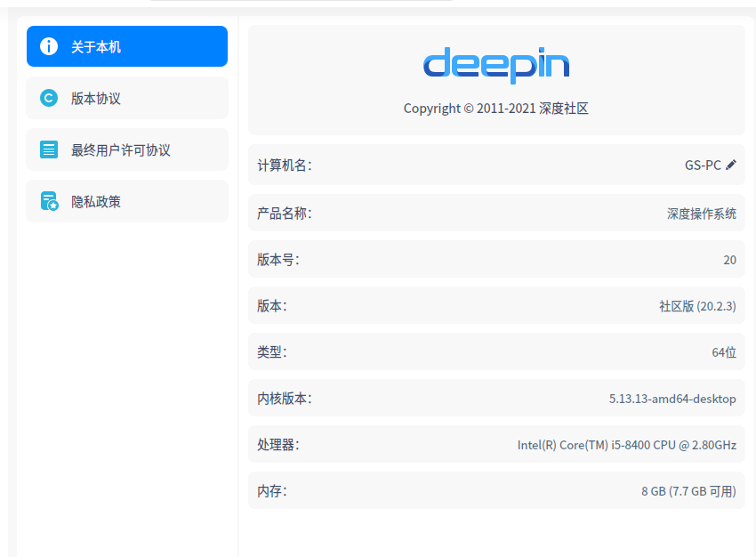Click the edition value 社区版 (20.2.3)

coord(697,306)
